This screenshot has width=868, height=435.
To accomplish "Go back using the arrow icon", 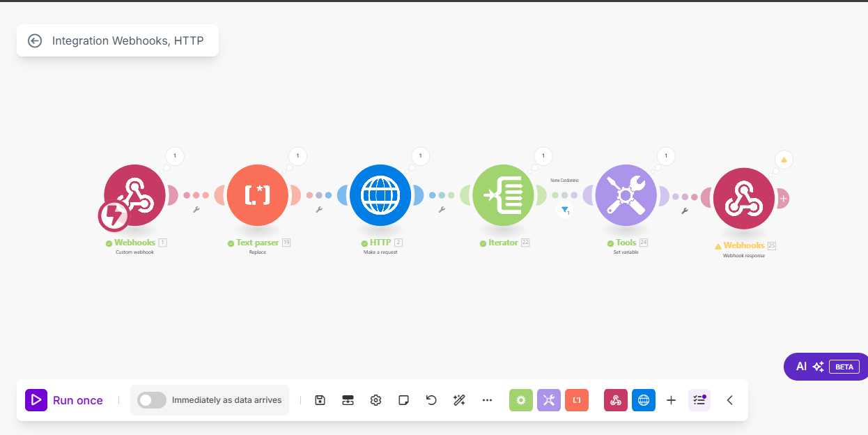I will (x=35, y=40).
